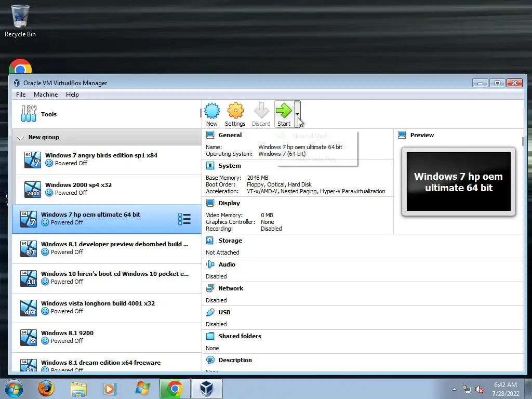
Task: Click the Display section heading
Action: click(x=229, y=203)
